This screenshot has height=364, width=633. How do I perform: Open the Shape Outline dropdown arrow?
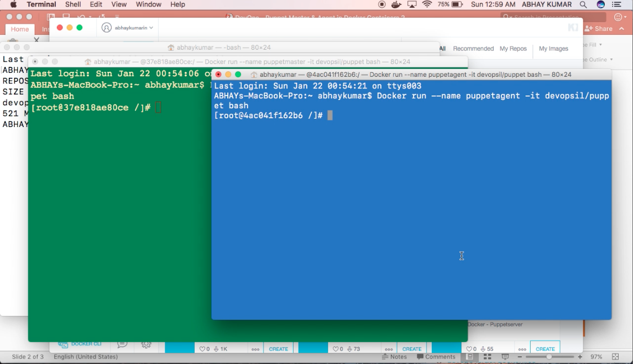point(611,60)
